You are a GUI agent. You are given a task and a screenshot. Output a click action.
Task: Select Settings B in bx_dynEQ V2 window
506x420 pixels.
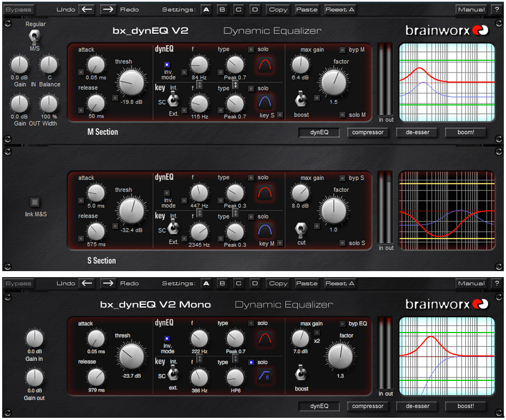(x=222, y=9)
